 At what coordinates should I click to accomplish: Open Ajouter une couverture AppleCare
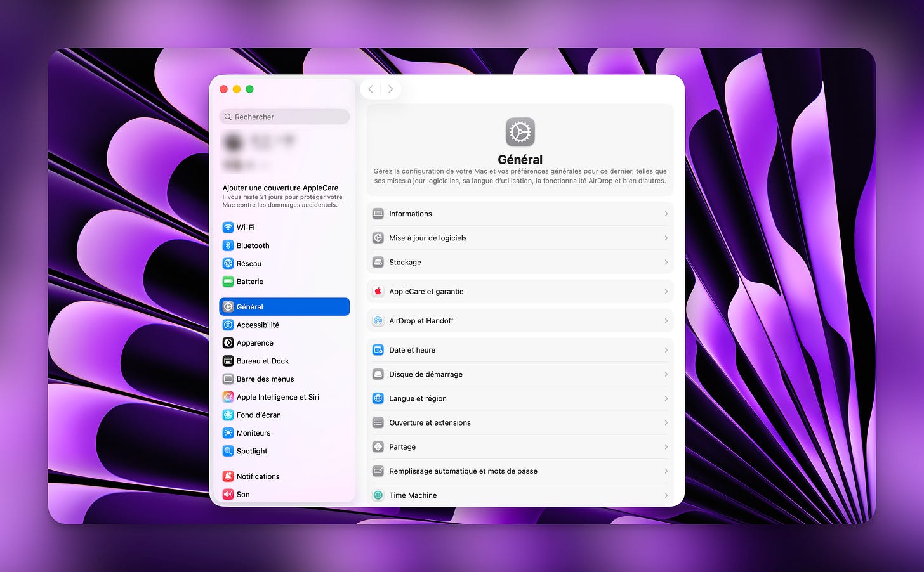coord(282,196)
